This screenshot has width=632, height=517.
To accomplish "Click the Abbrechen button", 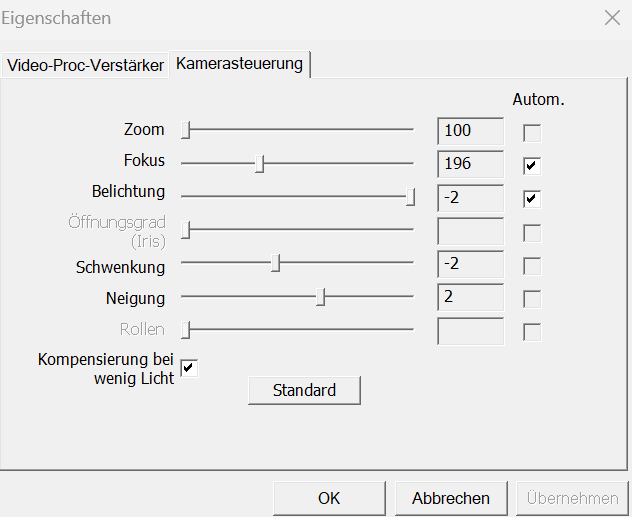I will pos(451,498).
